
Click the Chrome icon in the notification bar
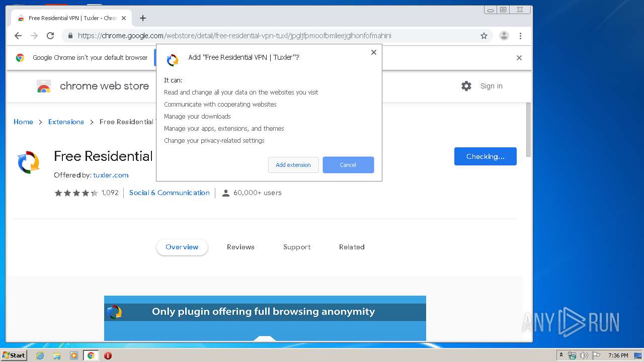[x=20, y=58]
